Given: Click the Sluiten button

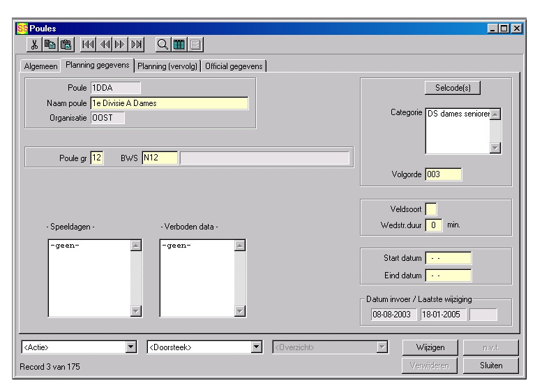Looking at the screenshot, I should click(491, 365).
